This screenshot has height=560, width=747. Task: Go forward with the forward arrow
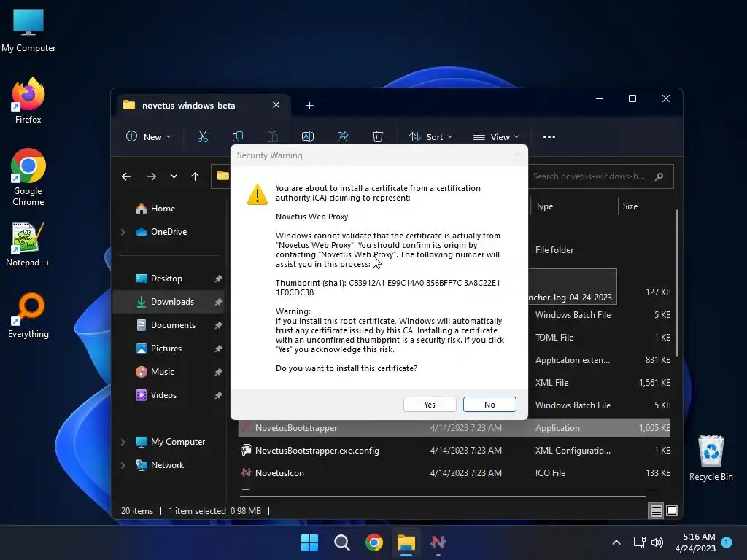(x=152, y=176)
